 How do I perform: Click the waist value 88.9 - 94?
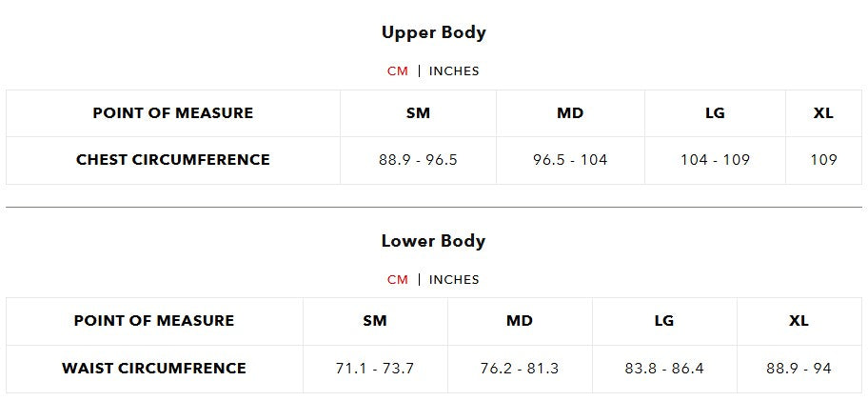pyautogui.click(x=799, y=369)
